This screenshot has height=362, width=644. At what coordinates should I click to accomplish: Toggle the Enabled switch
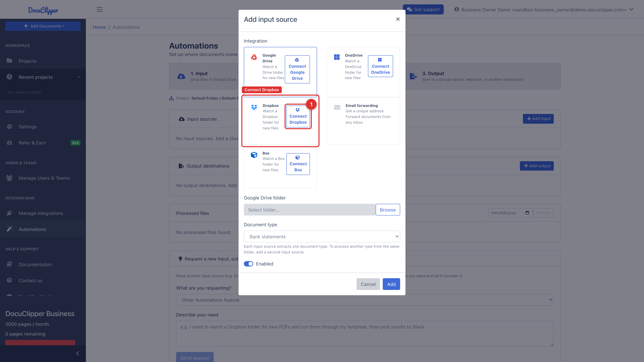[x=249, y=264]
